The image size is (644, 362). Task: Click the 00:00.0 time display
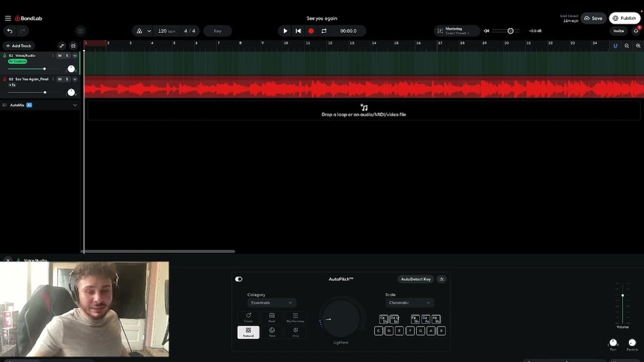coord(349,31)
